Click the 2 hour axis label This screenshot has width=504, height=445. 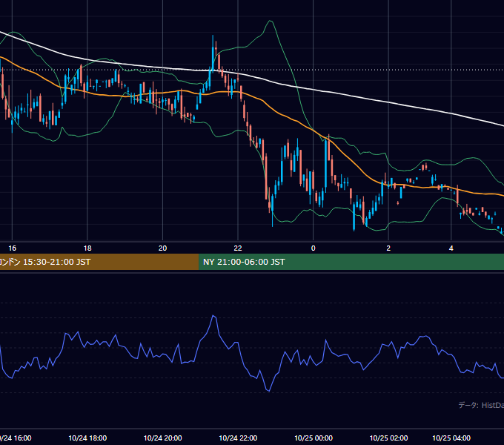pos(388,248)
